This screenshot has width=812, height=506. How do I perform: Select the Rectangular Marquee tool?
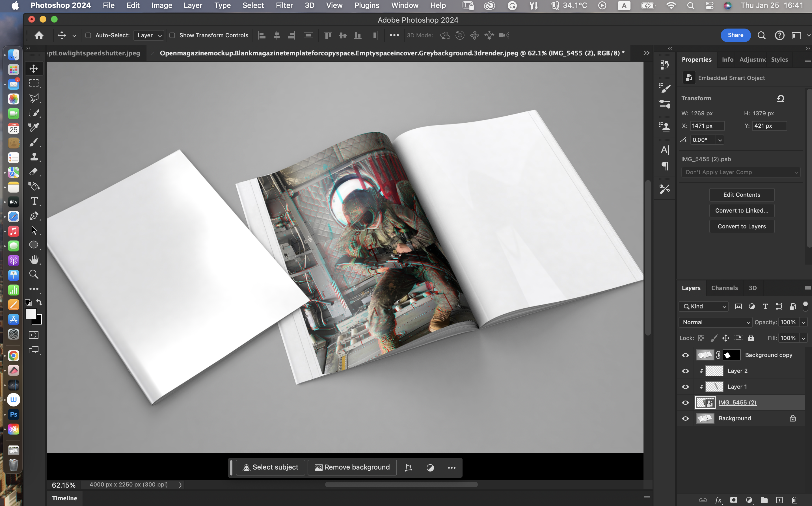click(x=34, y=83)
